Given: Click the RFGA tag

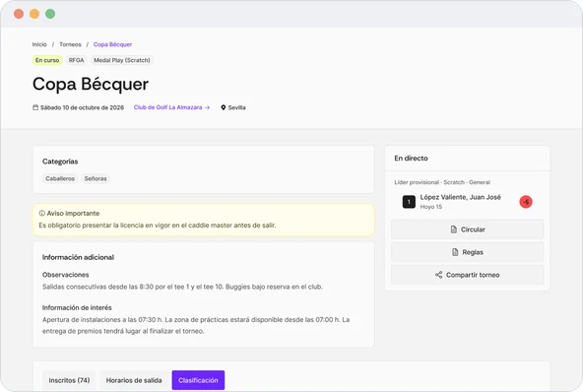Looking at the screenshot, I should 76,60.
